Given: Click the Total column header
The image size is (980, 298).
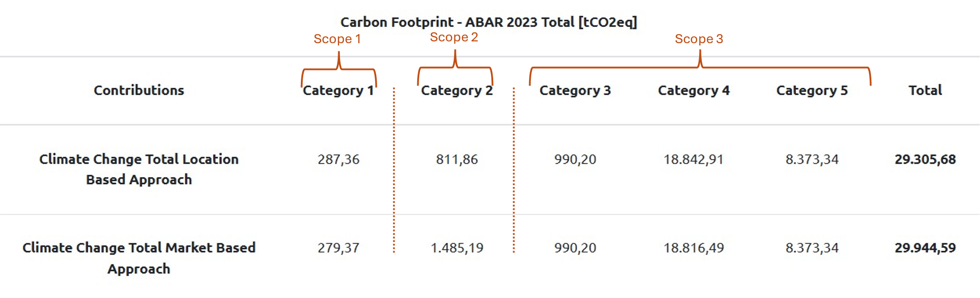Looking at the screenshot, I should 925,90.
